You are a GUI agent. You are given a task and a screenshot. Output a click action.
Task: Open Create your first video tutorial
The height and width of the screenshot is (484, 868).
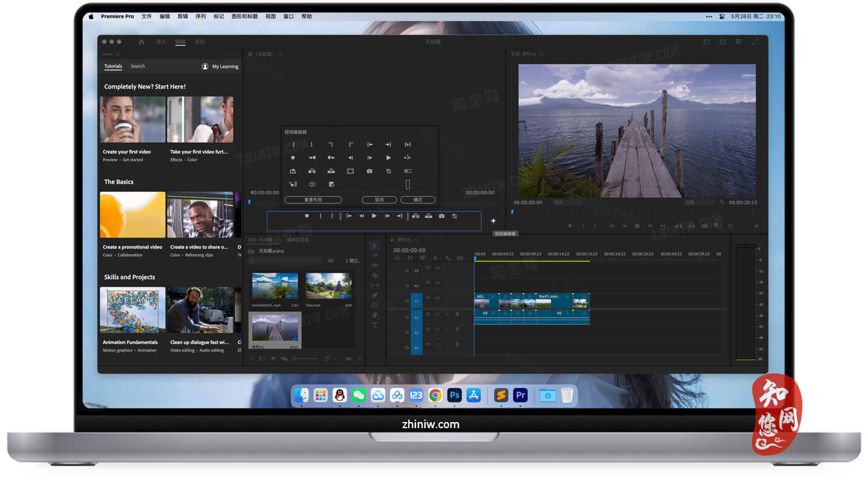coord(132,129)
